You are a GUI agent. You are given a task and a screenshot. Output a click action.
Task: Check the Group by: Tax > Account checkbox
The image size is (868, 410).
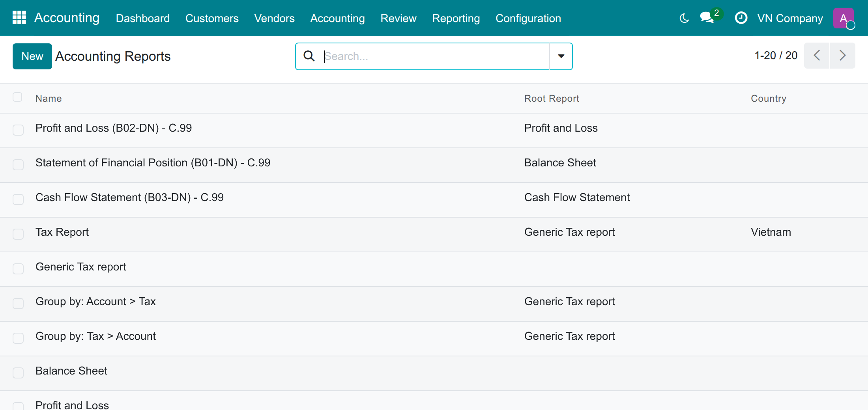(18, 338)
